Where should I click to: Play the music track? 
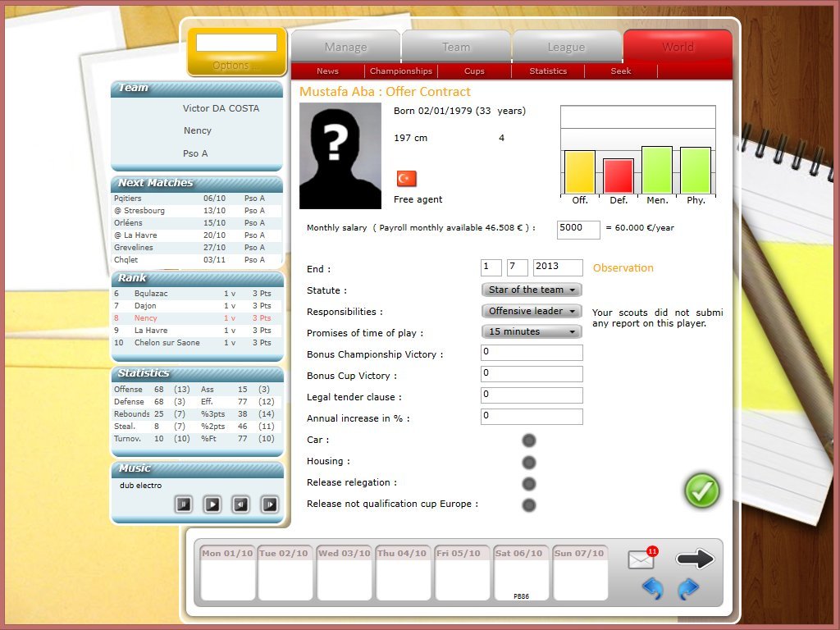click(x=212, y=504)
